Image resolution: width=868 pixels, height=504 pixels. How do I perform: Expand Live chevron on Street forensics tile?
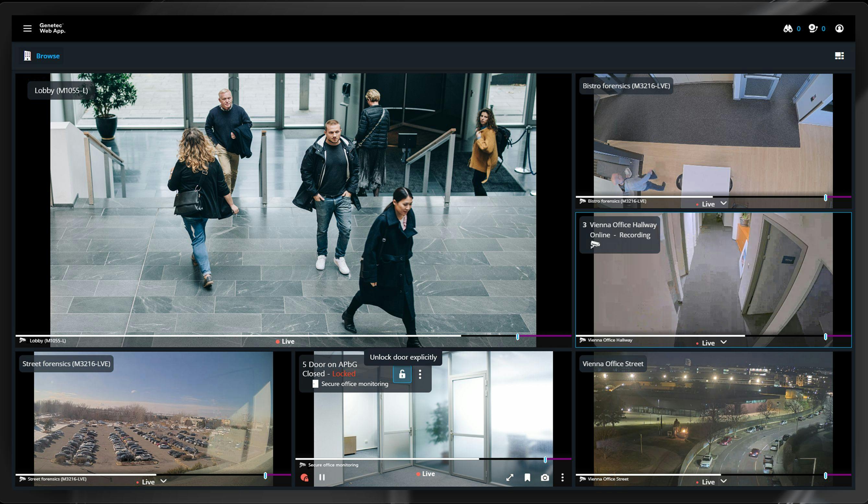(164, 481)
